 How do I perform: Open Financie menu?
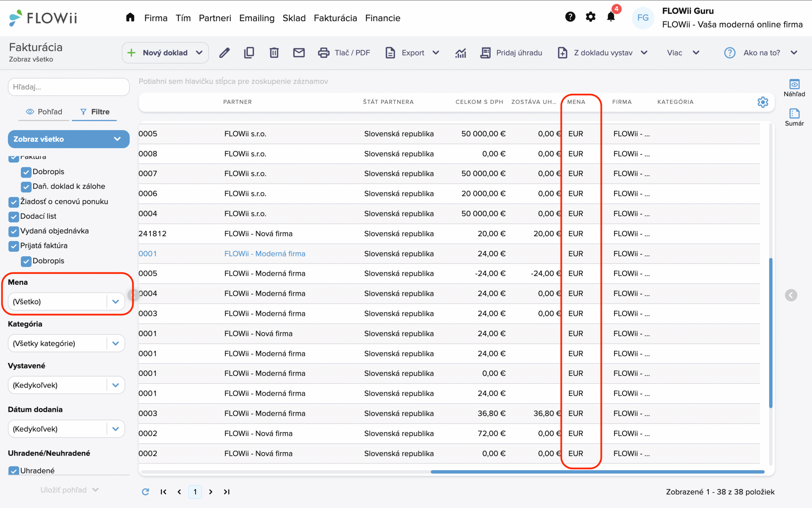pyautogui.click(x=383, y=18)
